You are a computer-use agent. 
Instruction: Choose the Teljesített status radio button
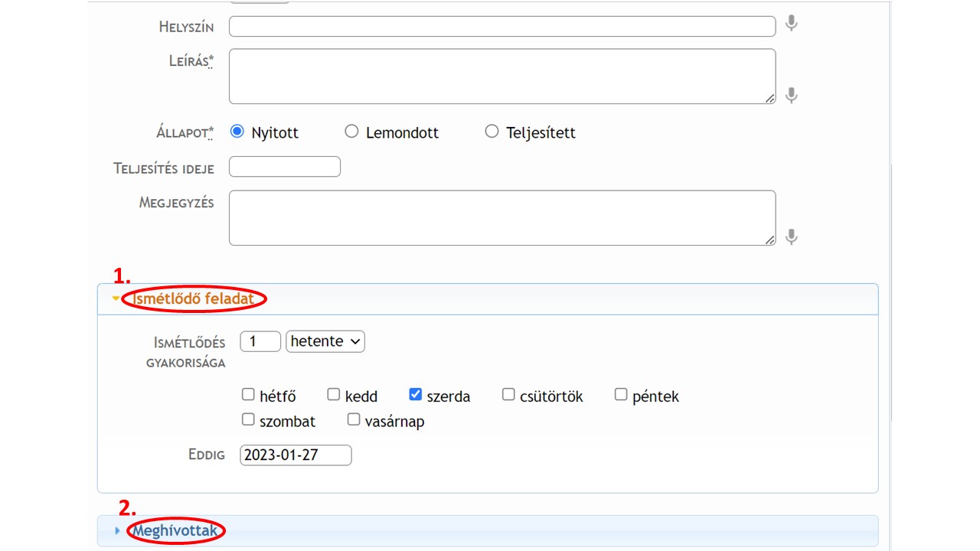(x=492, y=132)
